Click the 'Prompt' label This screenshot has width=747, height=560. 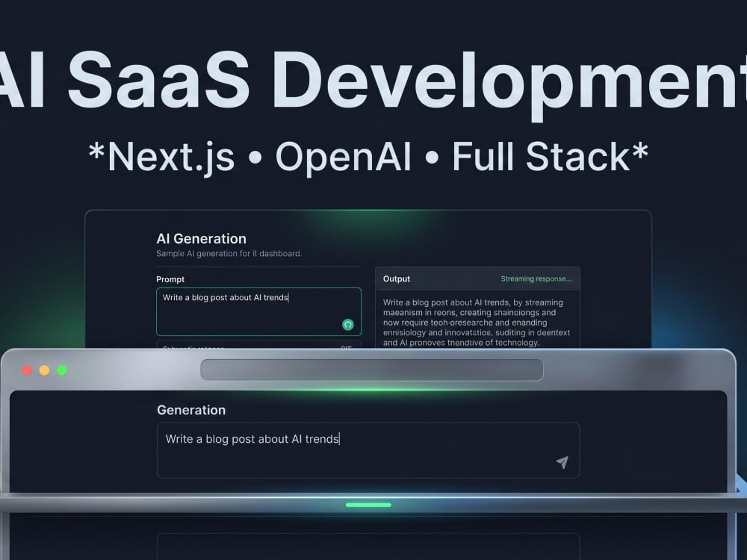pyautogui.click(x=170, y=279)
